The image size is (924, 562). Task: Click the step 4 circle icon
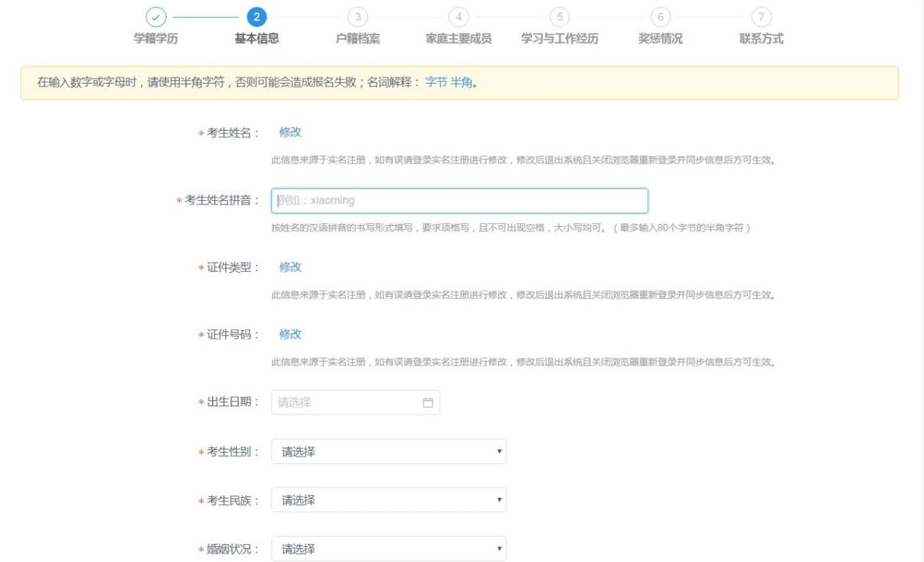[458, 17]
